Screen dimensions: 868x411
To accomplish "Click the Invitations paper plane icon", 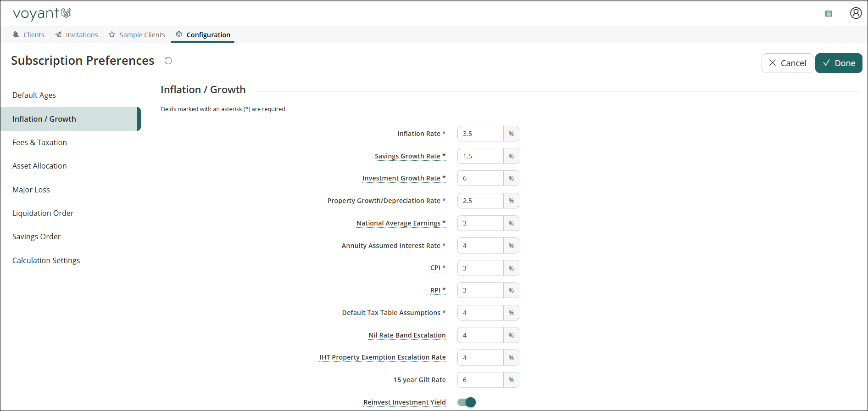I will coord(58,34).
